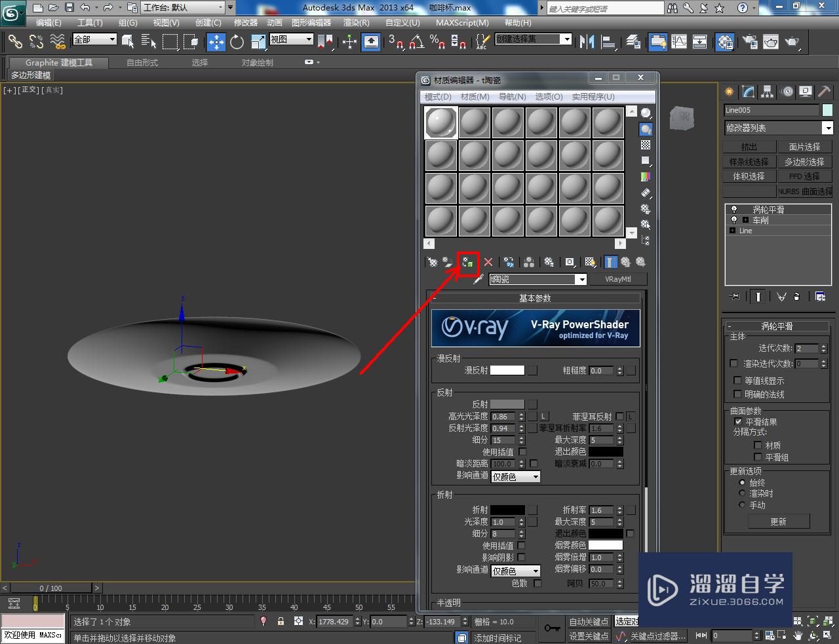Click Configure Modifier Sets icon
The height and width of the screenshot is (644, 839).
[820, 297]
